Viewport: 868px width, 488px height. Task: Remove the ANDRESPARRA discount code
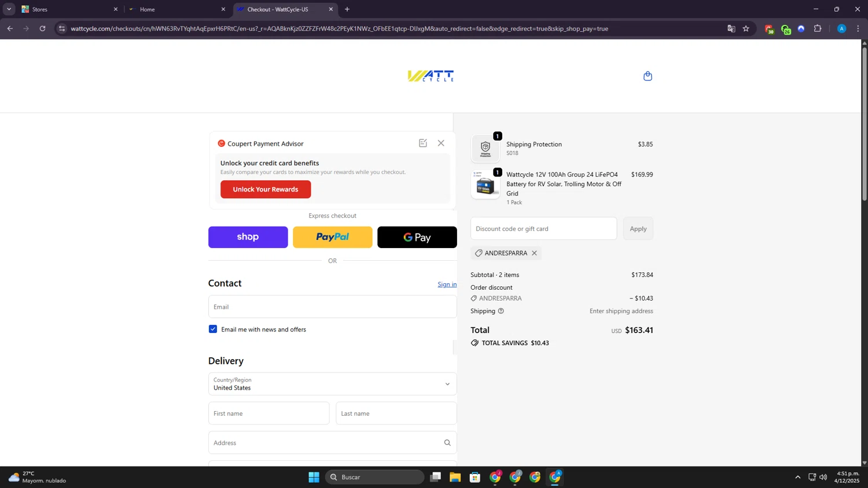(534, 253)
